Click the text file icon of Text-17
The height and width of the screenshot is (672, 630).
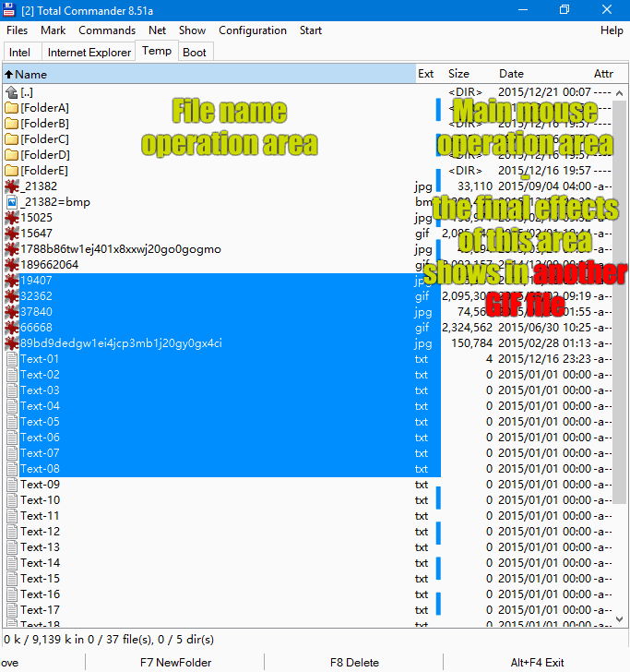click(12, 610)
